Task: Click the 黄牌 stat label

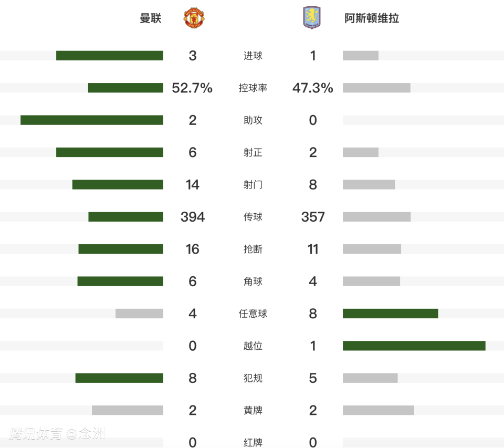Action: point(253,410)
